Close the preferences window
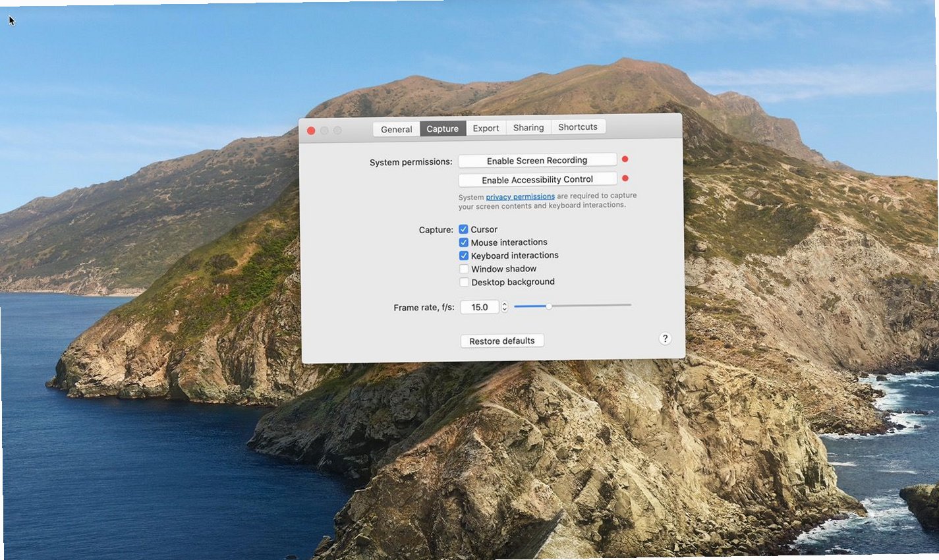The height and width of the screenshot is (560, 939). pos(311,130)
